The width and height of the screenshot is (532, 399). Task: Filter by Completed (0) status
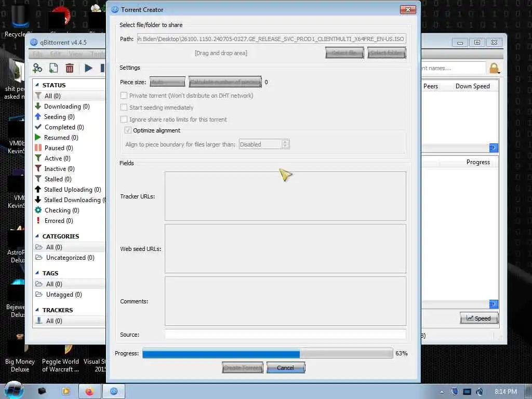tap(64, 127)
